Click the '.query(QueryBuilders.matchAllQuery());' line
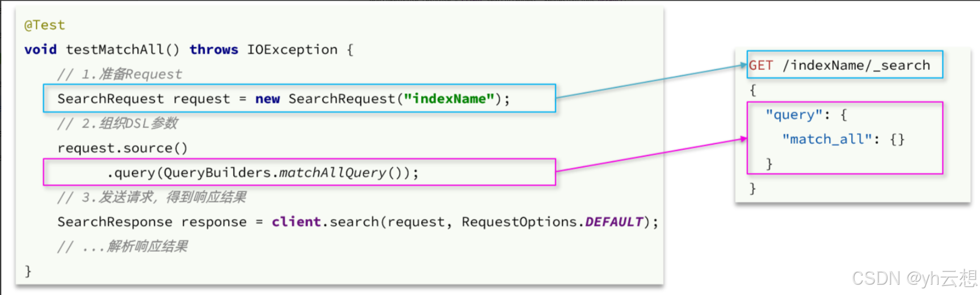This screenshot has width=980, height=295. pos(263,173)
